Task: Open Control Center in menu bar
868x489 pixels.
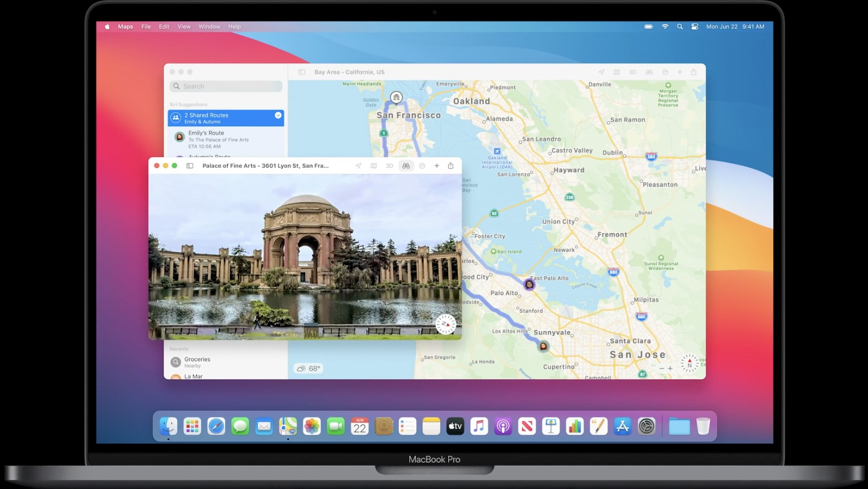Action: [695, 26]
